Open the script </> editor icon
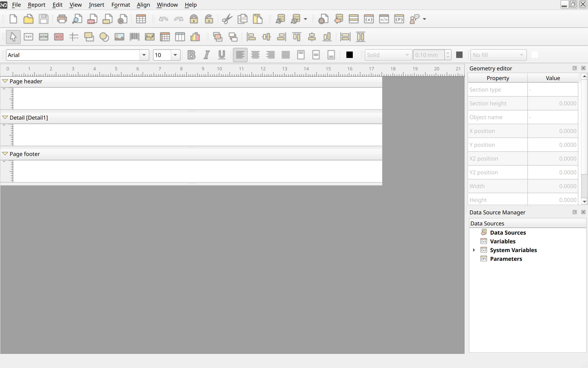This screenshot has width=588, height=368. coord(384,19)
